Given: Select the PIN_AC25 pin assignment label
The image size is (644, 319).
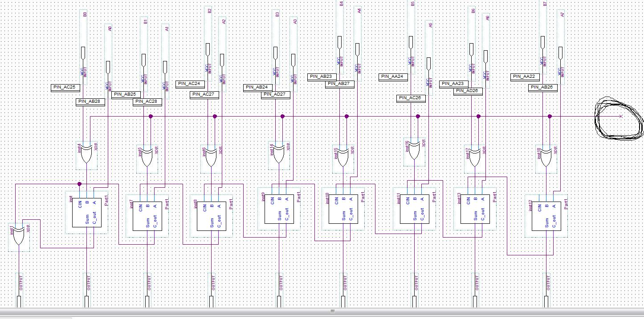Looking at the screenshot, I should [66, 87].
